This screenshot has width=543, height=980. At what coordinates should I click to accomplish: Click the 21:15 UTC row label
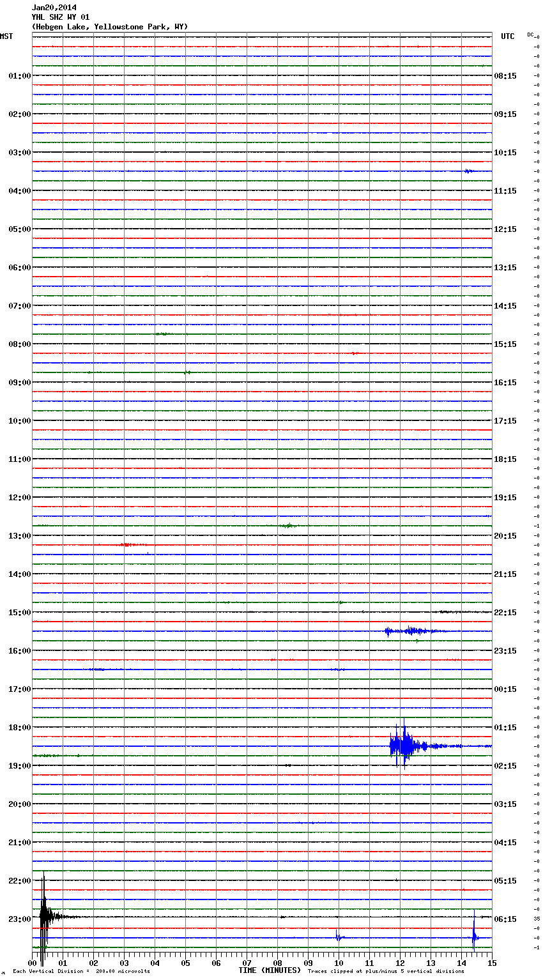pyautogui.click(x=505, y=574)
